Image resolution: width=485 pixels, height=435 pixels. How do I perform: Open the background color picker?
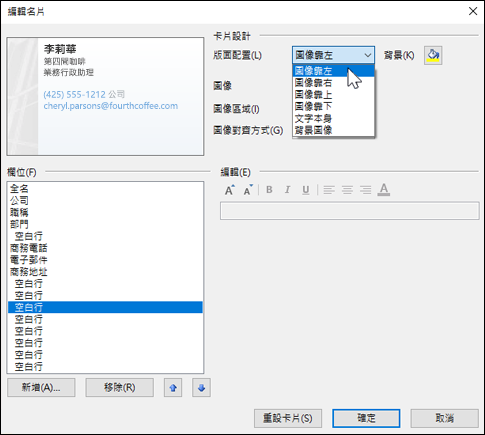(433, 55)
